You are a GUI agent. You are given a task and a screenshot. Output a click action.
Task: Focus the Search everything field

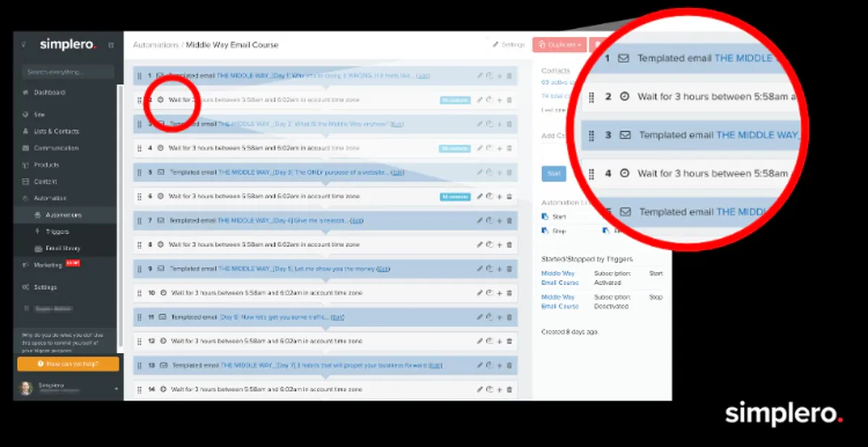tap(68, 72)
